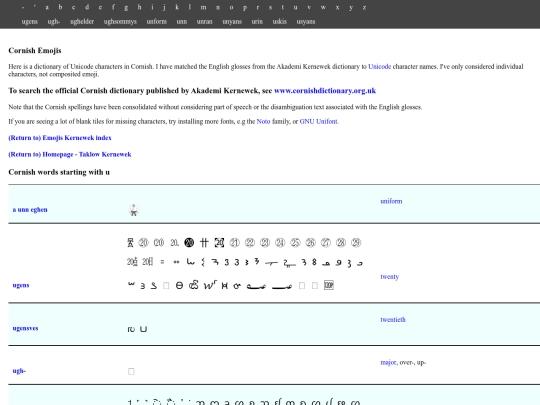
Task: Follow the Unicode link in the intro paragraph
Action: click(x=380, y=66)
